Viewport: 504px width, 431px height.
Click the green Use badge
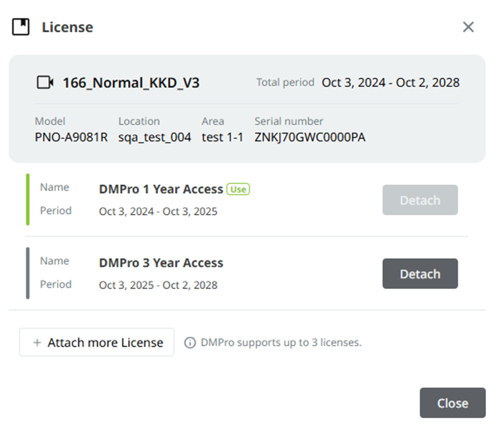[238, 189]
